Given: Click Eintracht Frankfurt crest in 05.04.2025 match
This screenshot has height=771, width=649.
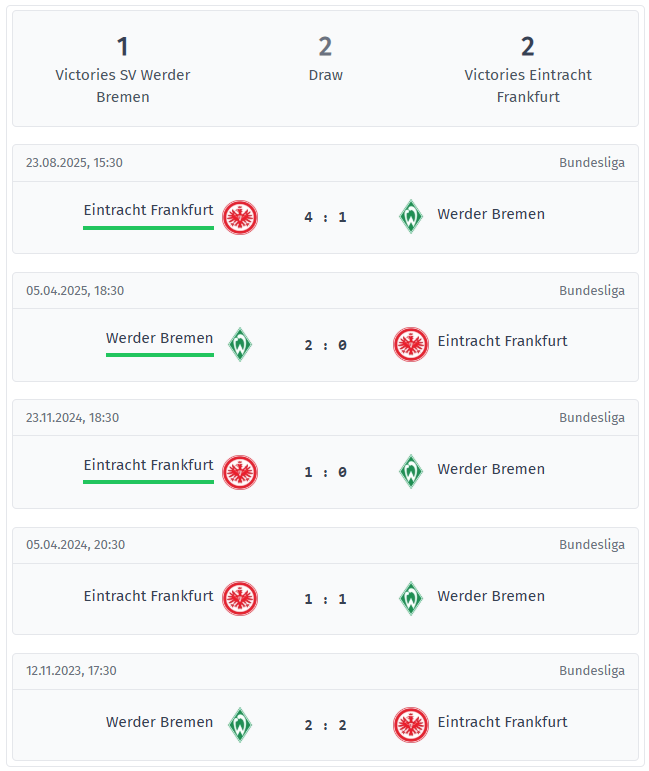Looking at the screenshot, I should (410, 344).
